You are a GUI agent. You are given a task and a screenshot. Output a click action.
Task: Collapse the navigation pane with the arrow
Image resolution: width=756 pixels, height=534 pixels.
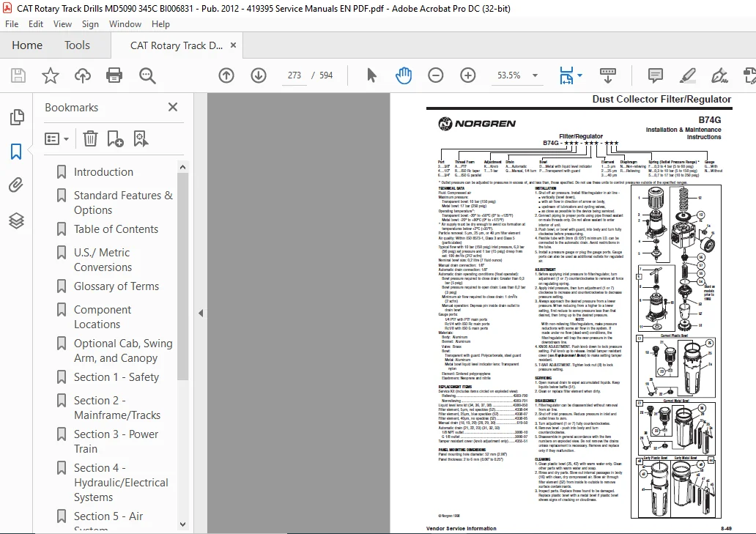201,313
